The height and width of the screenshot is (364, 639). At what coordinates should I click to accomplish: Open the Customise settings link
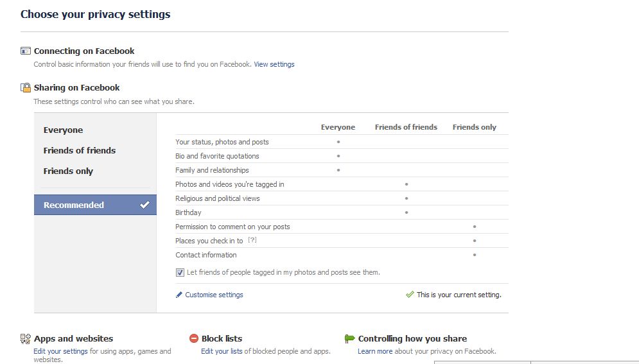pos(214,295)
